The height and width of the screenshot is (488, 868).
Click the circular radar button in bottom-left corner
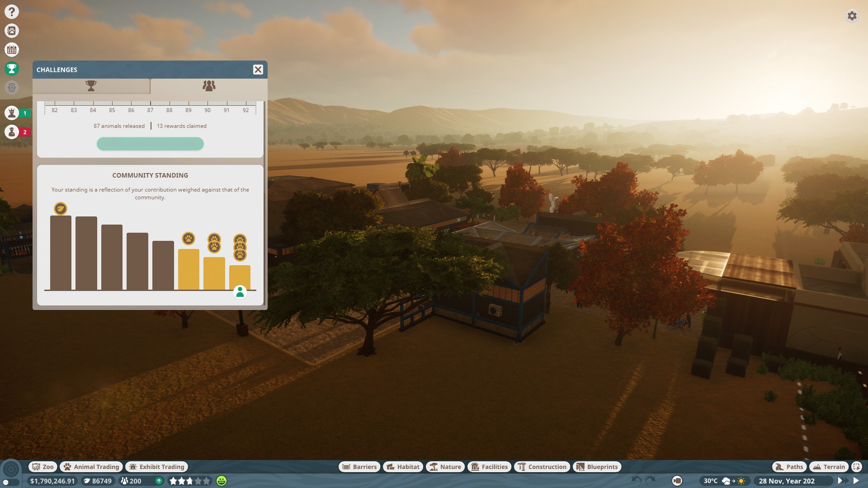(11, 469)
